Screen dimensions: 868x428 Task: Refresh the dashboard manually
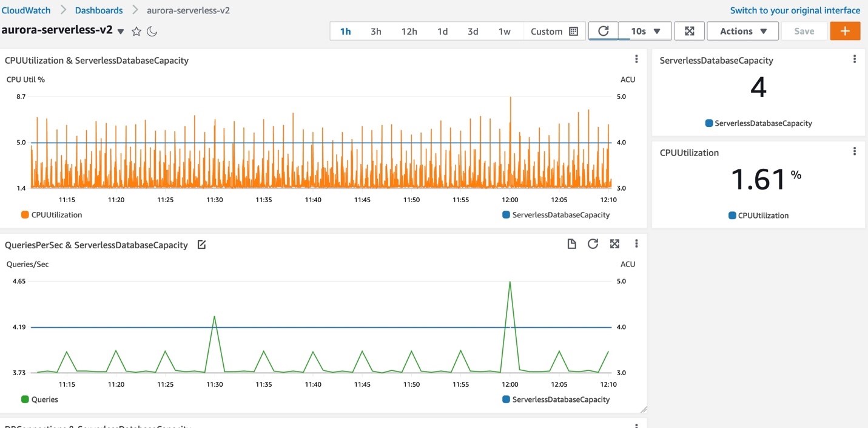pos(604,30)
